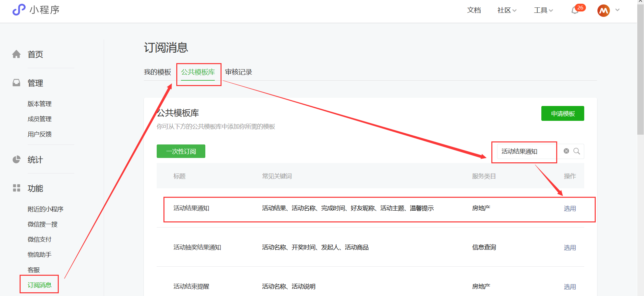Open the 文档 menu link

[474, 10]
